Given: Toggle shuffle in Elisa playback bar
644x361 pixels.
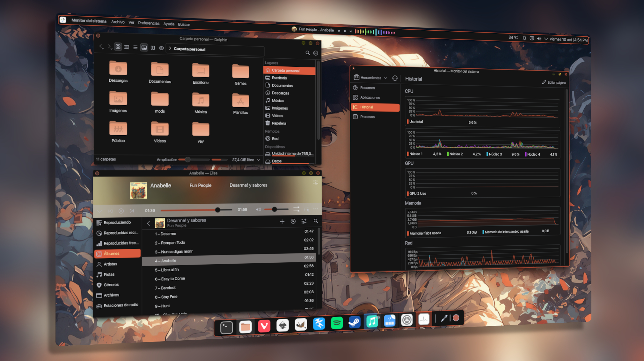Looking at the screenshot, I should [296, 209].
